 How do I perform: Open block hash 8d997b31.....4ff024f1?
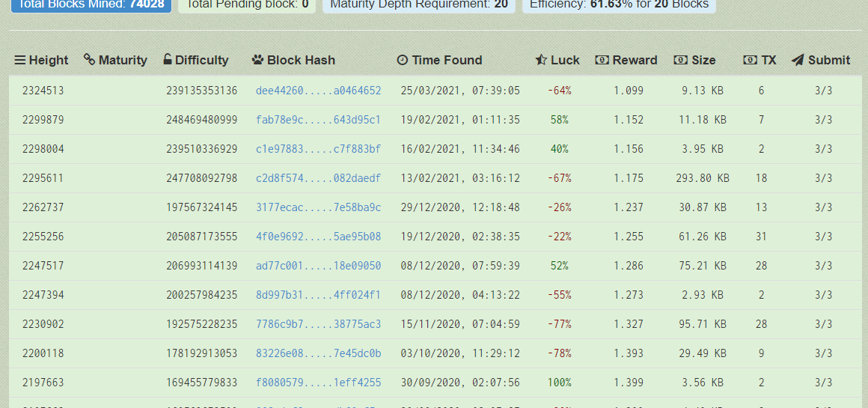click(318, 295)
